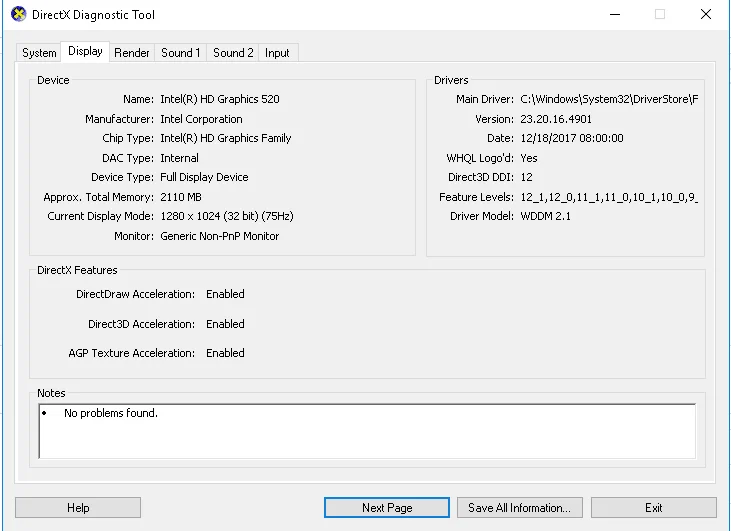Minimize the DirectX Diagnostic Tool window
The width and height of the screenshot is (731, 531).
click(615, 14)
